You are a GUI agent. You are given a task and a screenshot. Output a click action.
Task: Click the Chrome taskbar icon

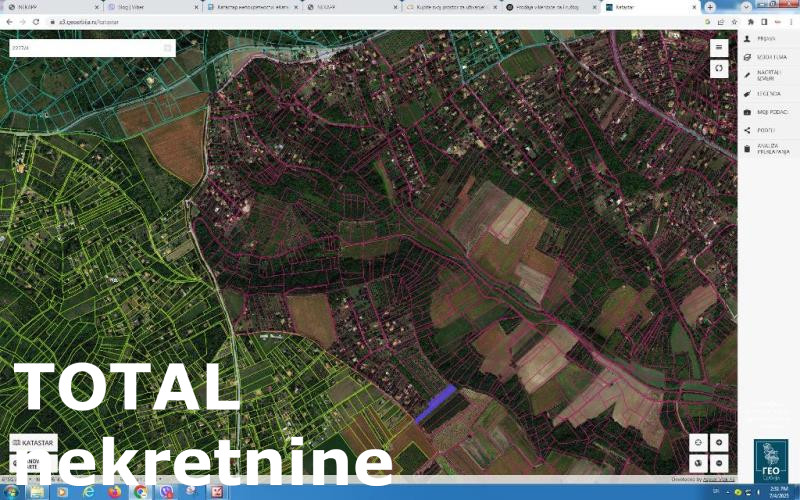[x=140, y=492]
